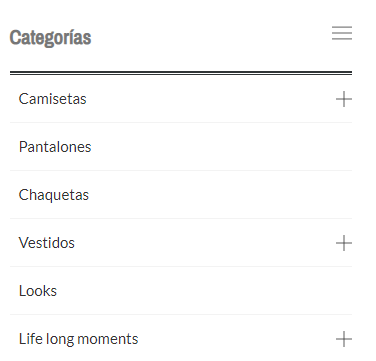Open the Camisetas category
The image size is (376, 361).
(x=52, y=99)
